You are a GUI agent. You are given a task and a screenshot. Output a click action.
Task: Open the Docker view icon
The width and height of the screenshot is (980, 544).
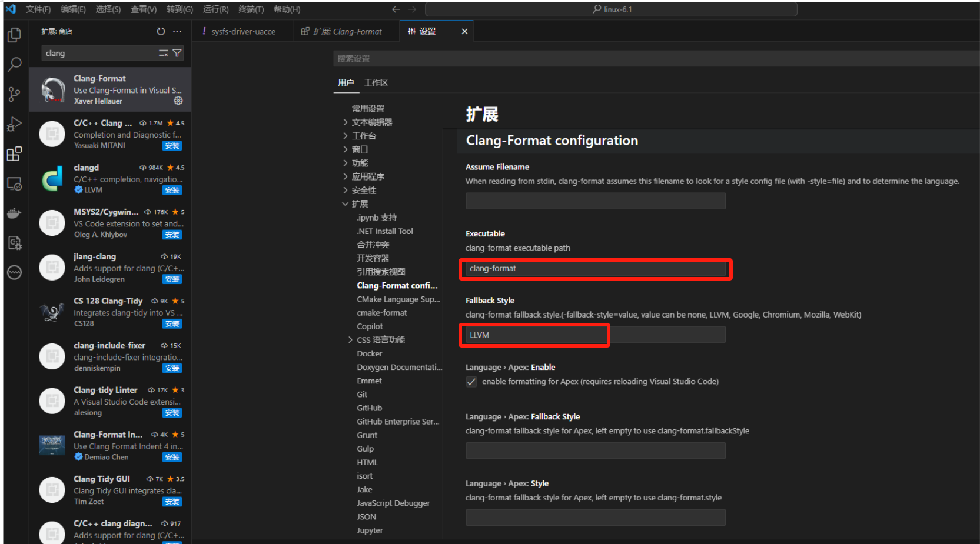pos(14,213)
